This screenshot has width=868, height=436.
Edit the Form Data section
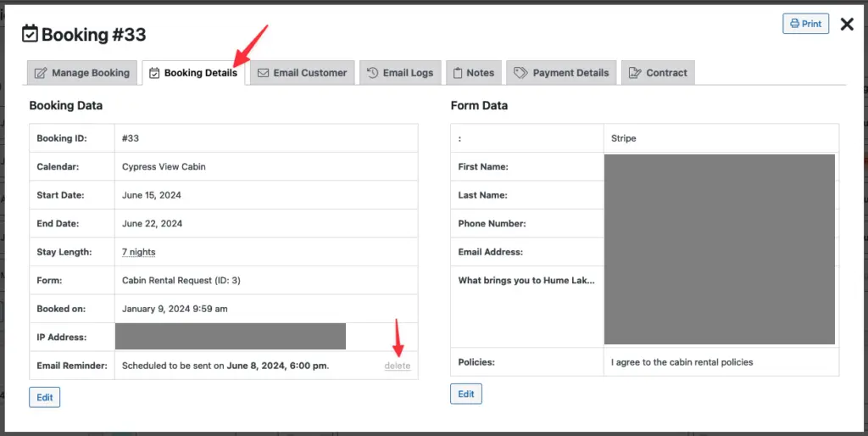(466, 394)
